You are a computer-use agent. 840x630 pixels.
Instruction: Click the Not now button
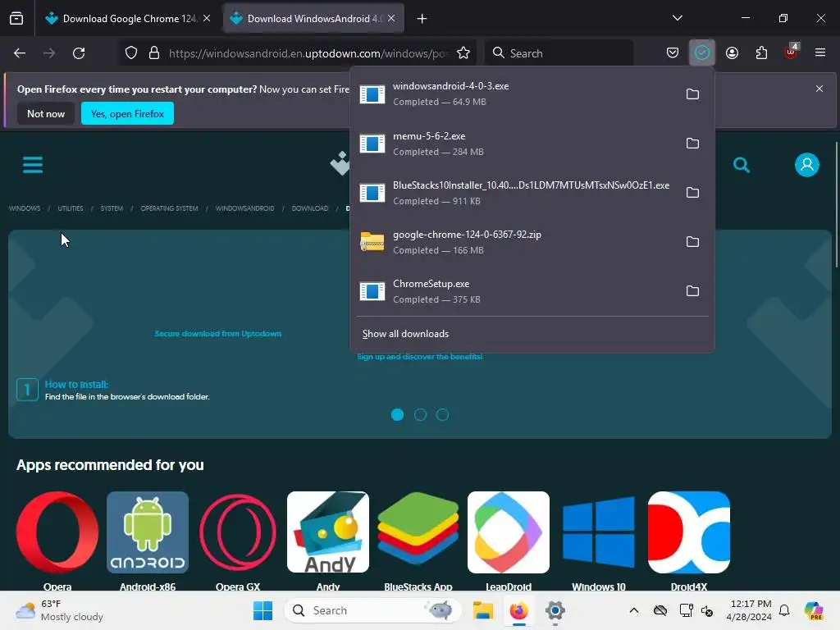pos(46,113)
